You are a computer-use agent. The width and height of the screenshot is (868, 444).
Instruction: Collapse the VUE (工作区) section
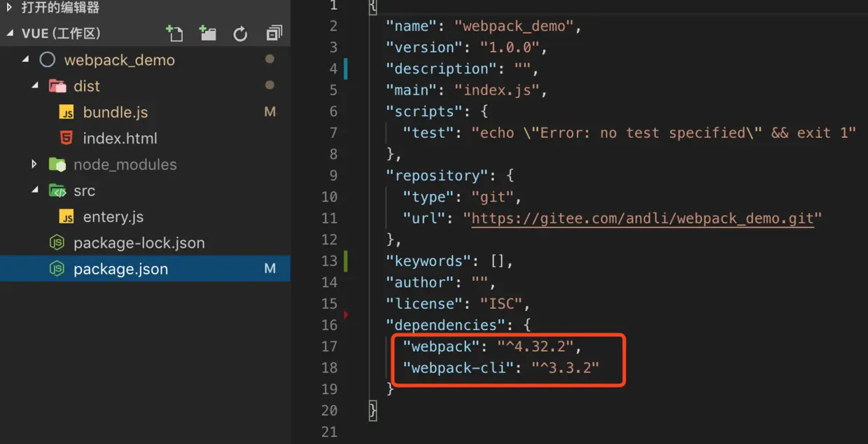[x=10, y=33]
